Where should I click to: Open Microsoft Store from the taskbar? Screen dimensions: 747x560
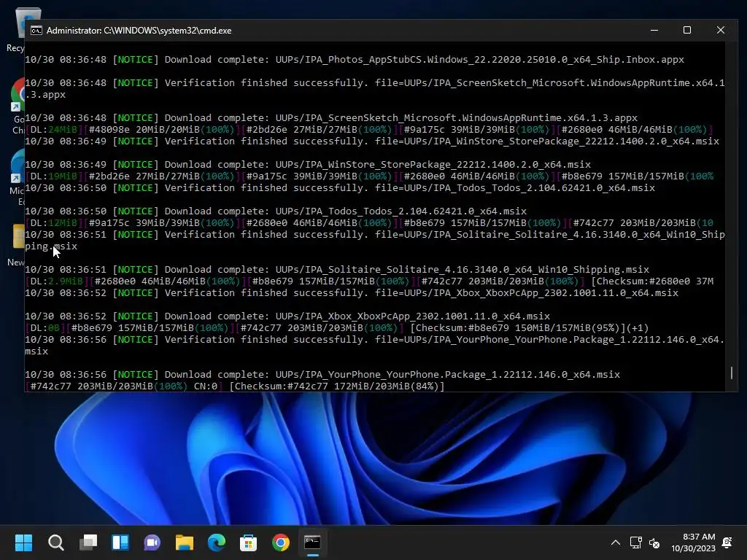248,542
